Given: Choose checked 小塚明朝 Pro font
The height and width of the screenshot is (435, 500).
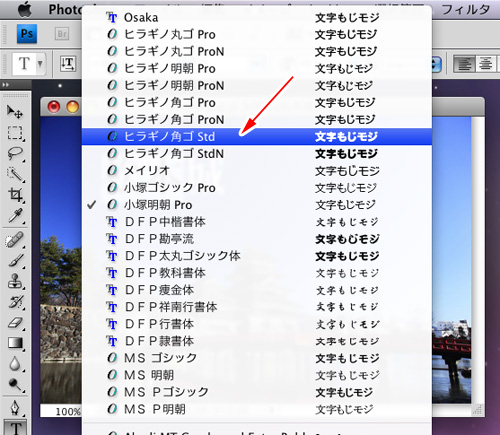Looking at the screenshot, I should click(x=257, y=205).
